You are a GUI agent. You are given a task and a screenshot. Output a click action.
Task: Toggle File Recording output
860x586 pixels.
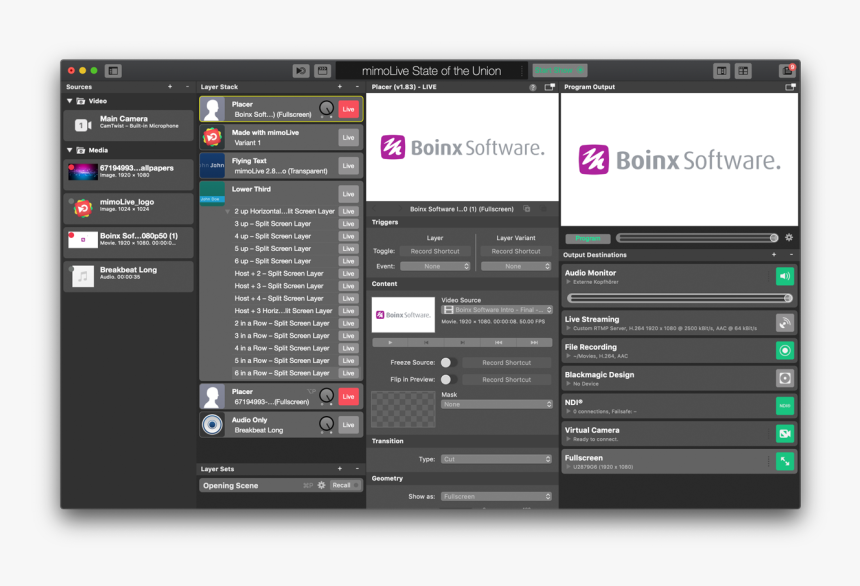click(x=785, y=351)
